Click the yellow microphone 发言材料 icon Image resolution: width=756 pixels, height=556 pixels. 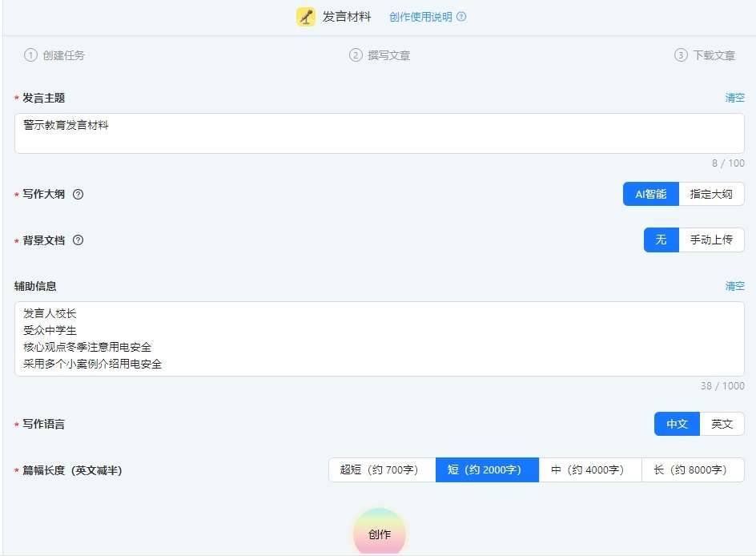306,17
